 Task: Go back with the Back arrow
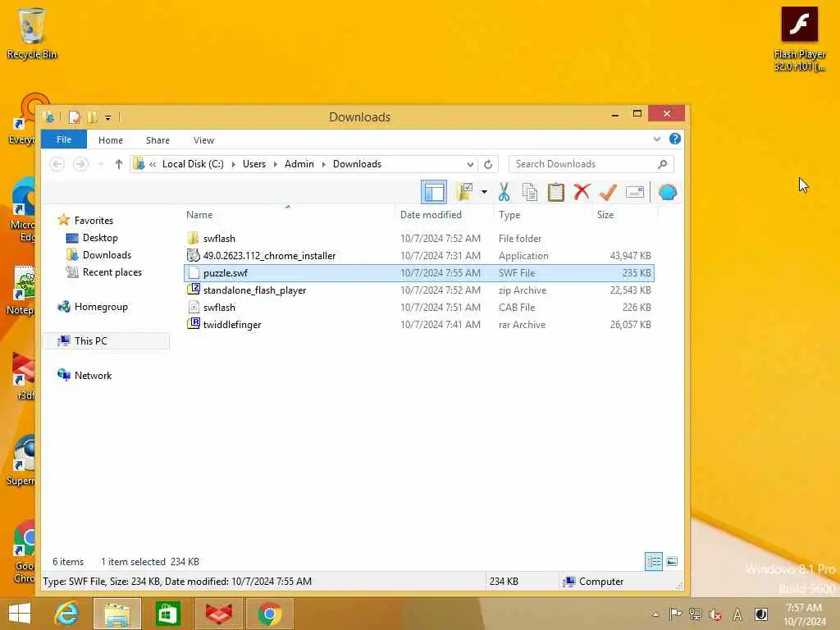tap(57, 164)
